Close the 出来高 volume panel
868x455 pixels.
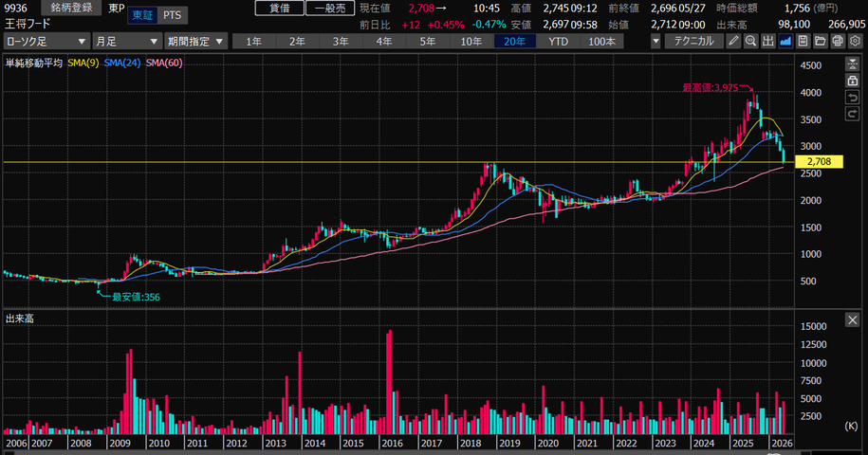click(x=853, y=319)
